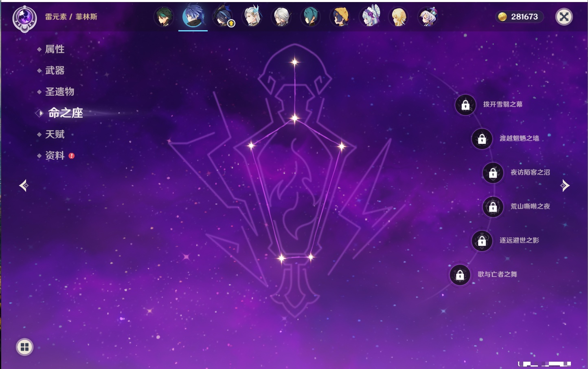Select the highlighted blue-haired character avatar
The image size is (588, 369).
coord(193,16)
